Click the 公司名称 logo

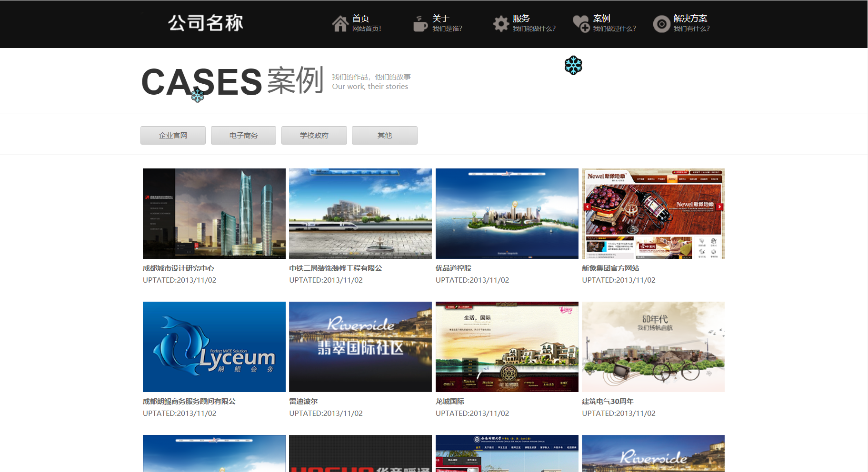click(206, 23)
